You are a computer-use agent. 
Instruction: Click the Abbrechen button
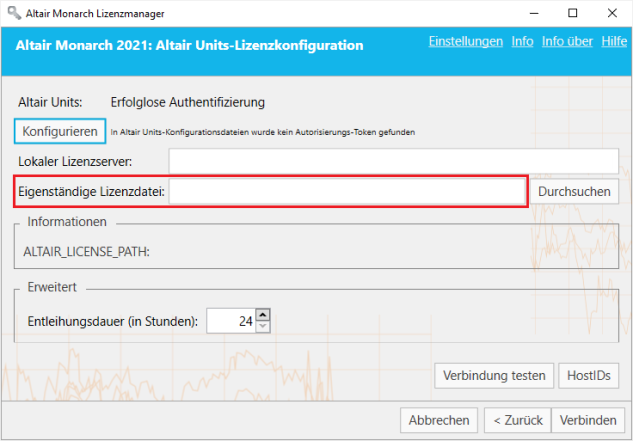point(439,420)
